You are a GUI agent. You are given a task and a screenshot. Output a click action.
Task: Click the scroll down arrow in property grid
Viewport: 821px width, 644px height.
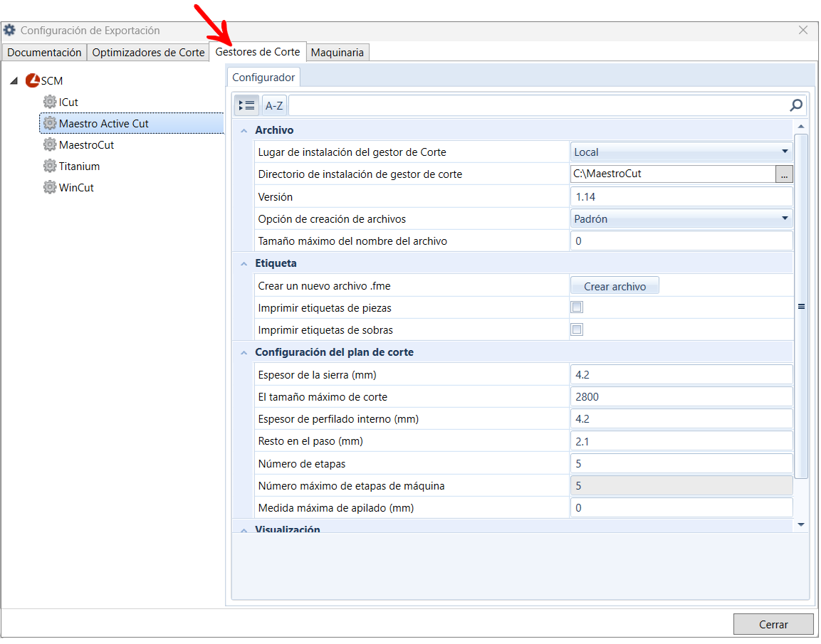pos(801,524)
